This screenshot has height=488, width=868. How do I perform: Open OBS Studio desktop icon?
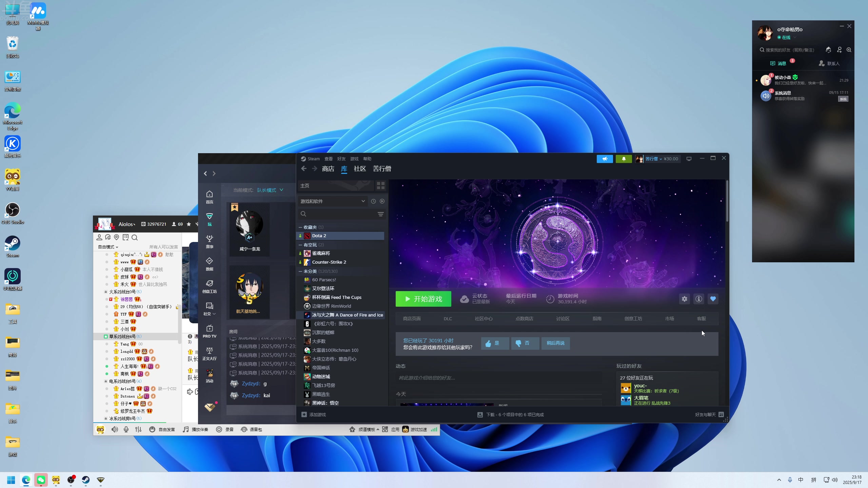13,213
